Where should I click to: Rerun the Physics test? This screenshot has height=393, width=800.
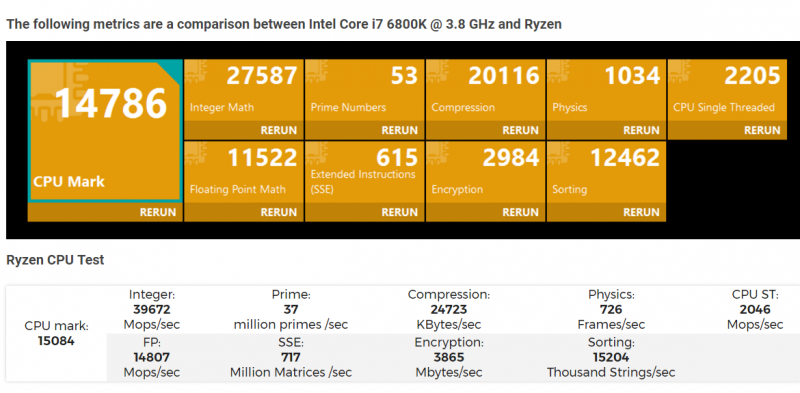coord(641,130)
